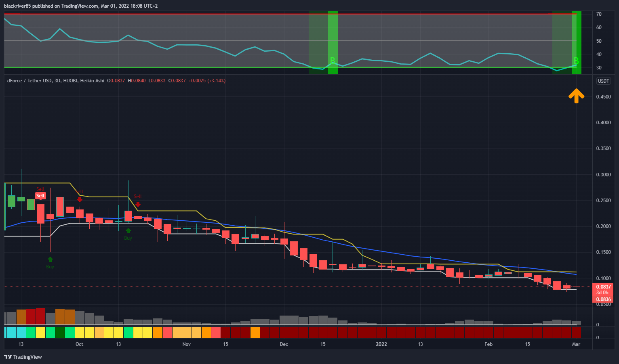Click the 0.3500 price axis label
Image resolution: width=619 pixels, height=364 pixels.
click(604, 149)
